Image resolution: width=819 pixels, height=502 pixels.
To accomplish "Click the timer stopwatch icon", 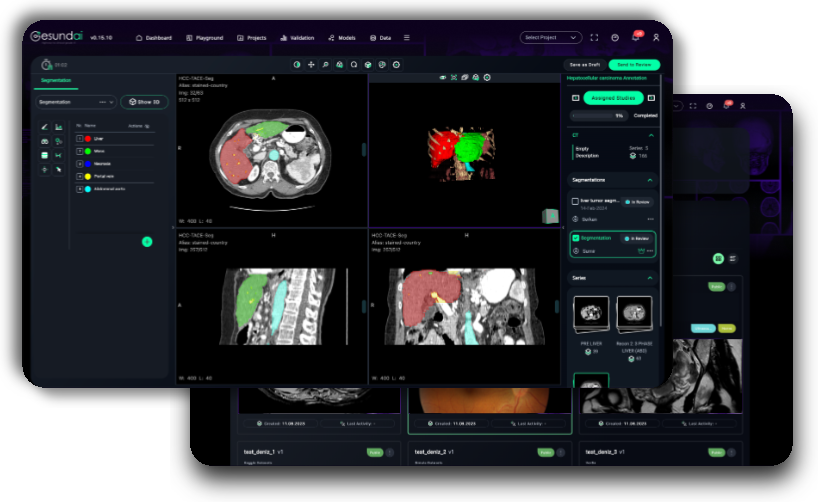I will [46, 65].
